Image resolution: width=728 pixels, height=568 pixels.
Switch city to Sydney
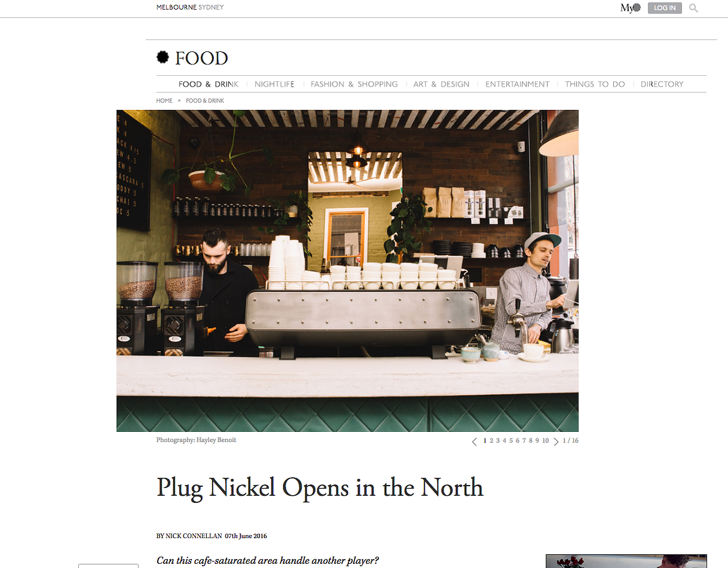(211, 7)
